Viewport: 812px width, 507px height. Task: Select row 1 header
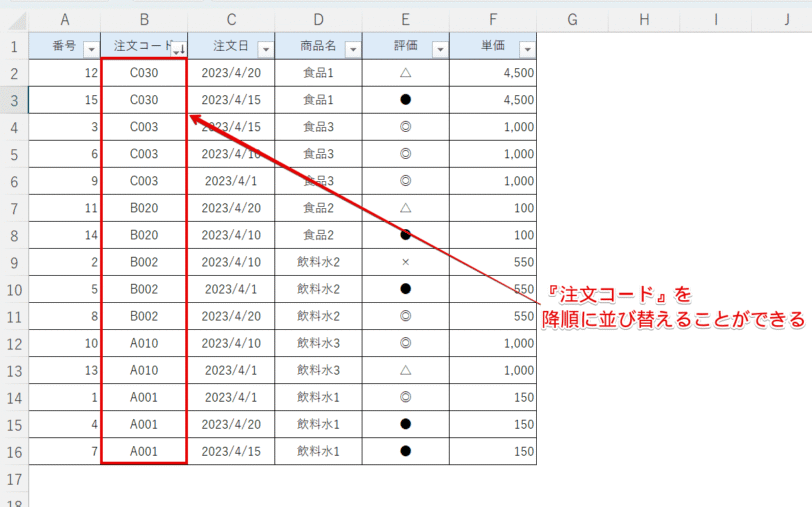[14, 47]
